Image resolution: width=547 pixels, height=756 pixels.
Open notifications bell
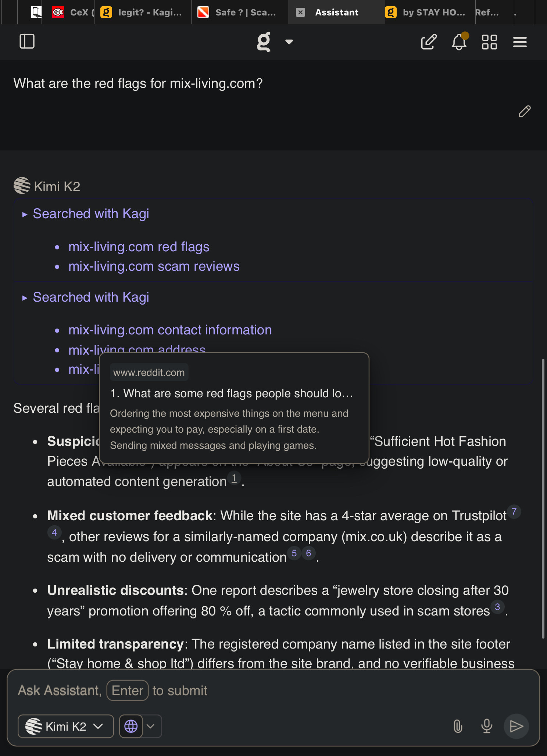(459, 42)
